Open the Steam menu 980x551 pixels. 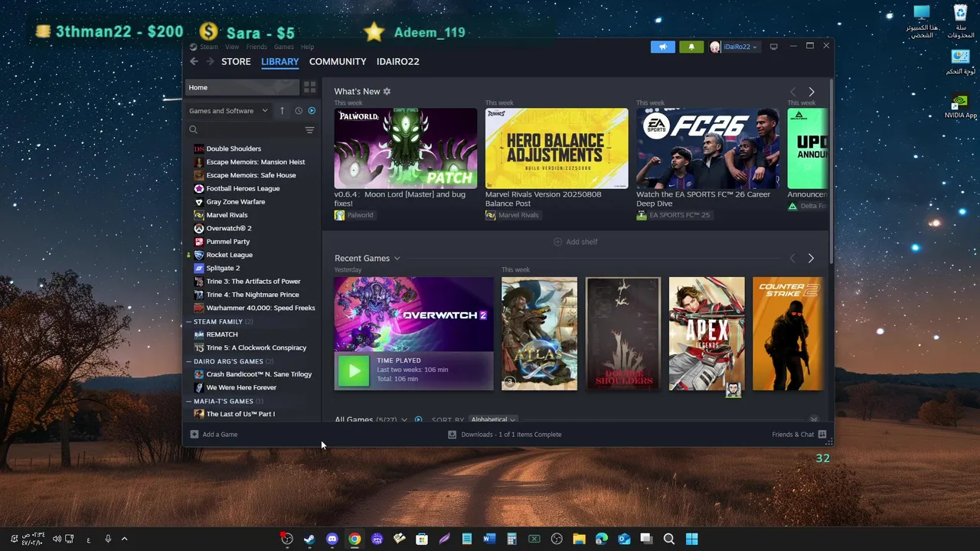[x=209, y=47]
